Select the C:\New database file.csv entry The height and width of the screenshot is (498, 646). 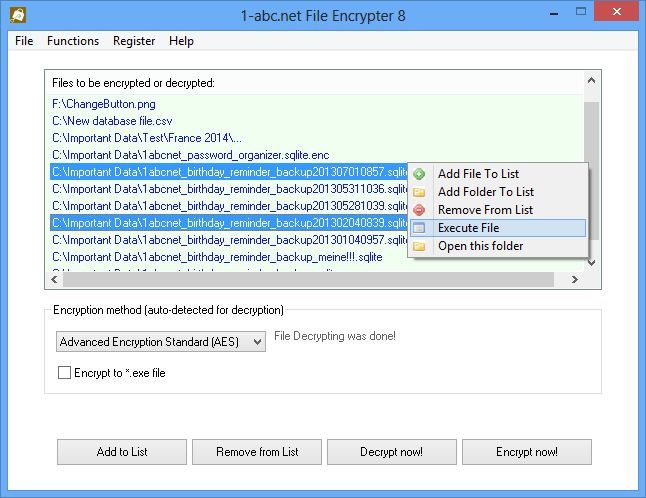112,121
